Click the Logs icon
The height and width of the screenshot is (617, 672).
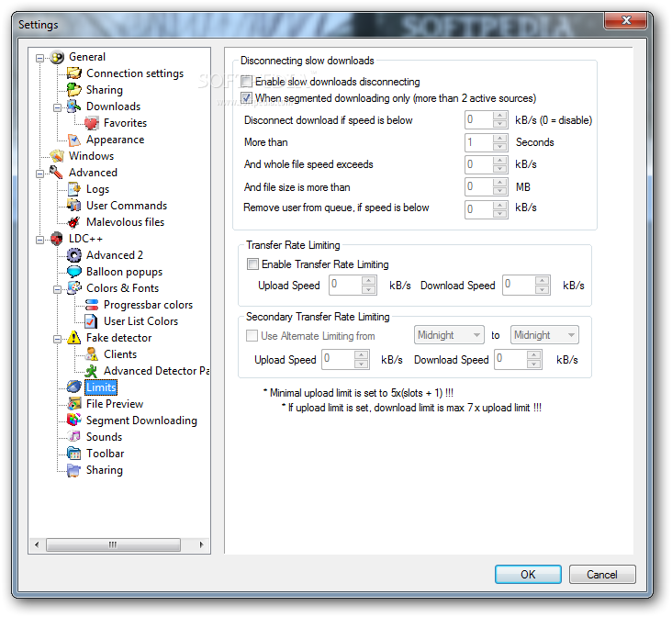pyautogui.click(x=74, y=189)
